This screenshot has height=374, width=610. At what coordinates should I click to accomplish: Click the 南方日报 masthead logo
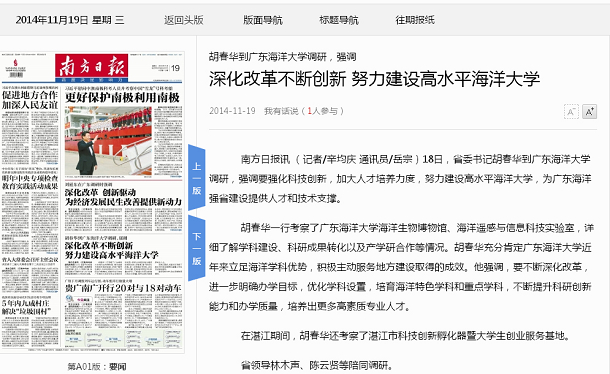91,67
